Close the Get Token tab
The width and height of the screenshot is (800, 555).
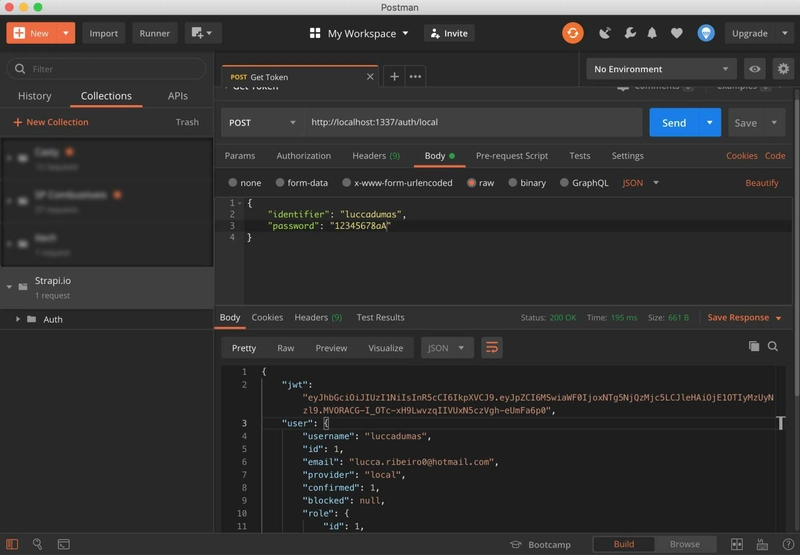pyautogui.click(x=370, y=77)
